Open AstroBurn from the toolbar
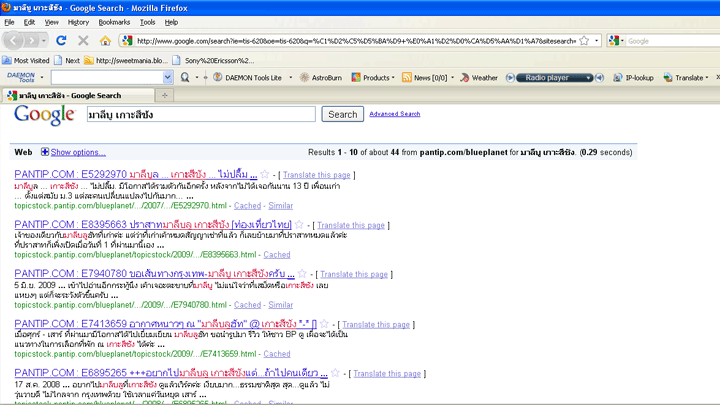The width and height of the screenshot is (720, 405). click(x=321, y=78)
